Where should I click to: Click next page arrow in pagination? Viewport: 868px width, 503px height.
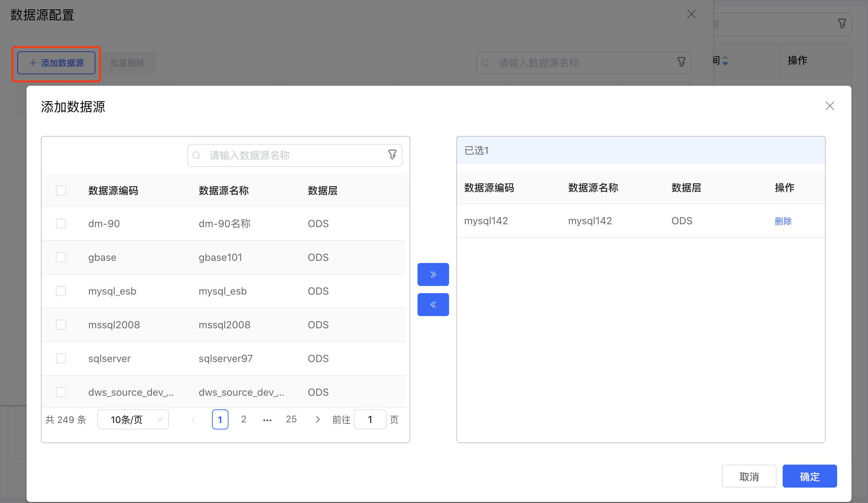pos(317,419)
